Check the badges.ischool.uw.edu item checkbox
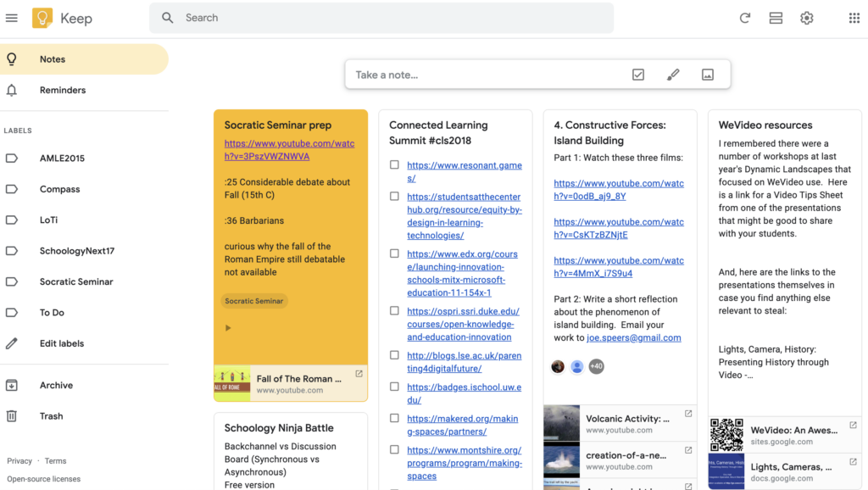The width and height of the screenshot is (868, 490). tap(394, 387)
